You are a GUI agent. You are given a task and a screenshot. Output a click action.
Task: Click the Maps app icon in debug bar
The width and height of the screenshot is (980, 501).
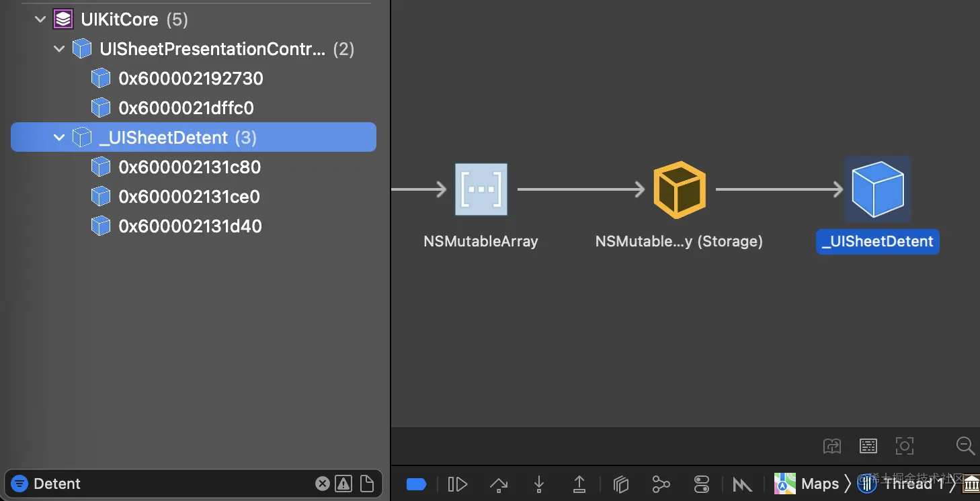[785, 484]
